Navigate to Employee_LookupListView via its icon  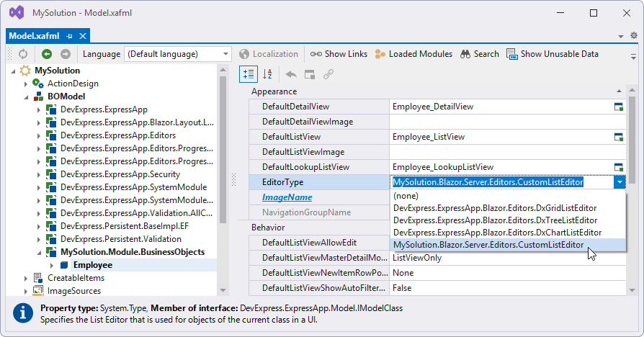[x=619, y=167]
